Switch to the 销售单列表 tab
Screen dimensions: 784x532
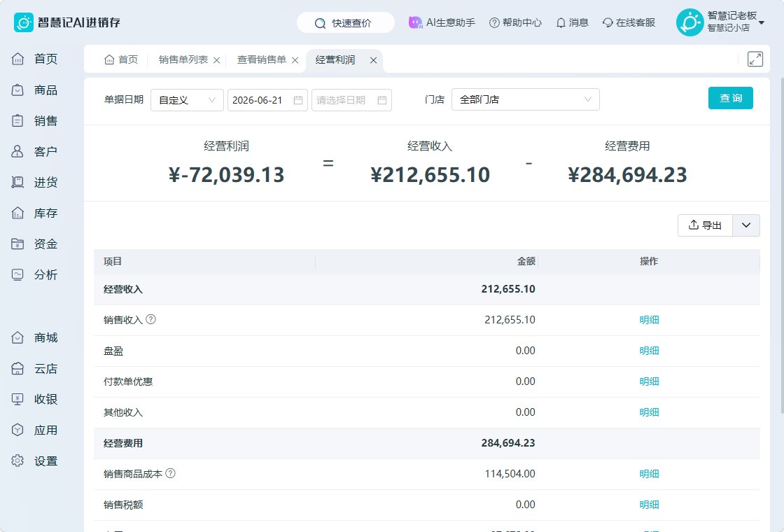tap(183, 59)
